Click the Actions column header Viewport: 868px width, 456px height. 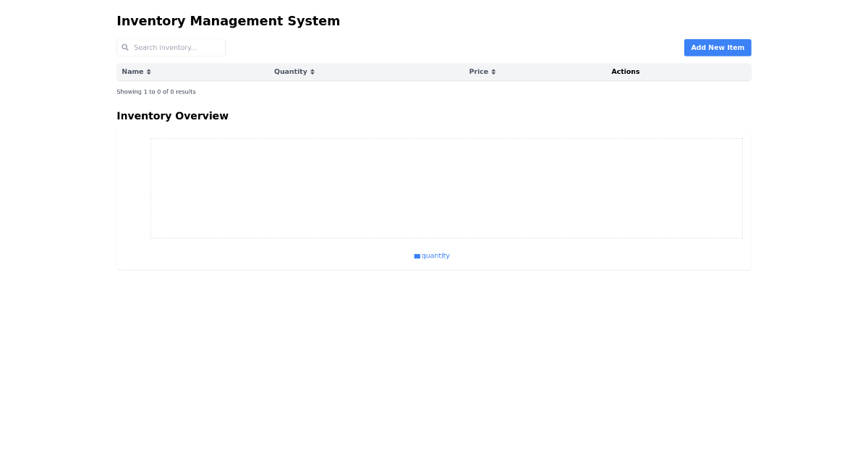point(625,72)
